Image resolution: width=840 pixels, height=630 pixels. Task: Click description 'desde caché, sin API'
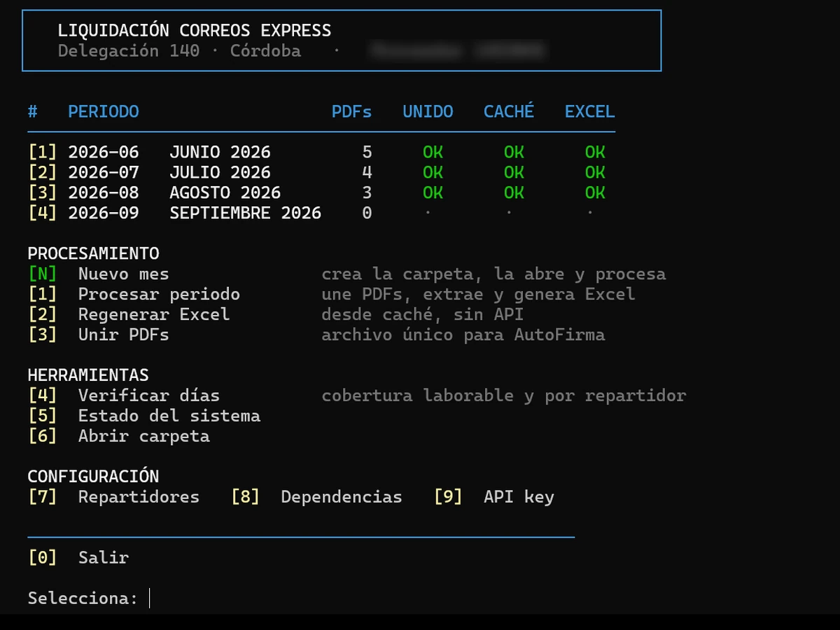pyautogui.click(x=422, y=314)
